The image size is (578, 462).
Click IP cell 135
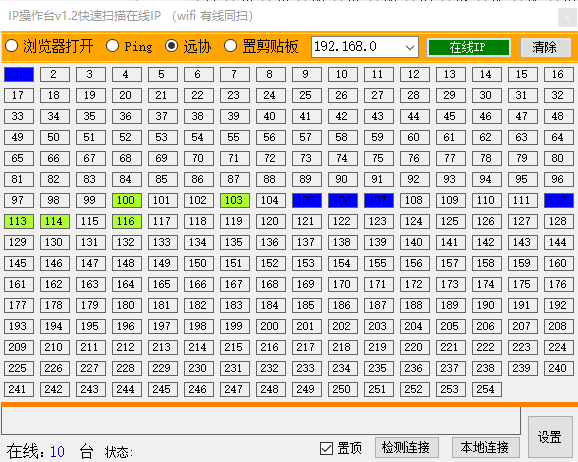235,243
